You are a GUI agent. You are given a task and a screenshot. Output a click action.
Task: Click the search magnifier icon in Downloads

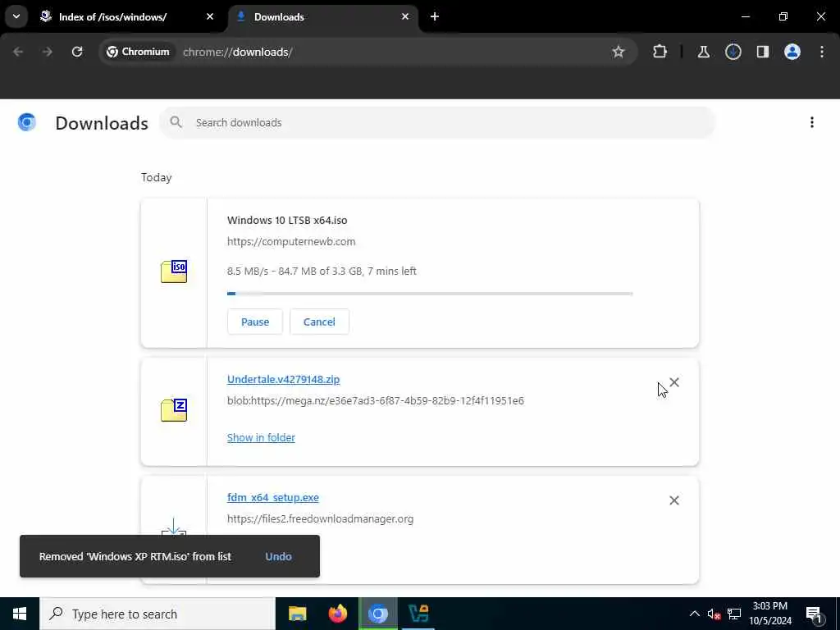[x=176, y=123]
